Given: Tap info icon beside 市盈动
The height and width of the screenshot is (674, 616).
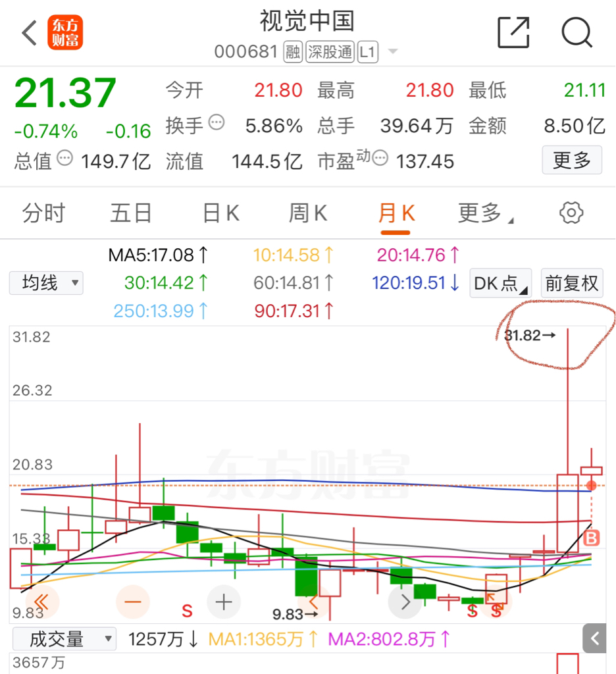Looking at the screenshot, I should [x=380, y=158].
